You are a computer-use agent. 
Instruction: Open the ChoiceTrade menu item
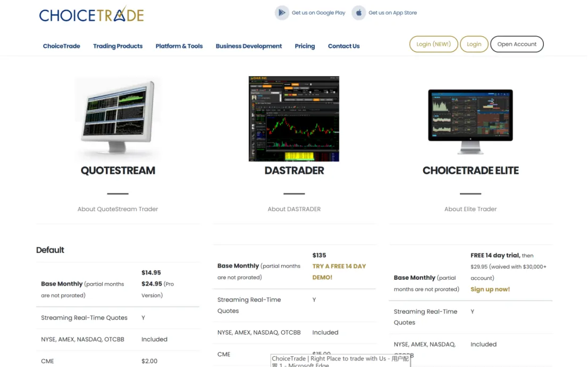(62, 46)
